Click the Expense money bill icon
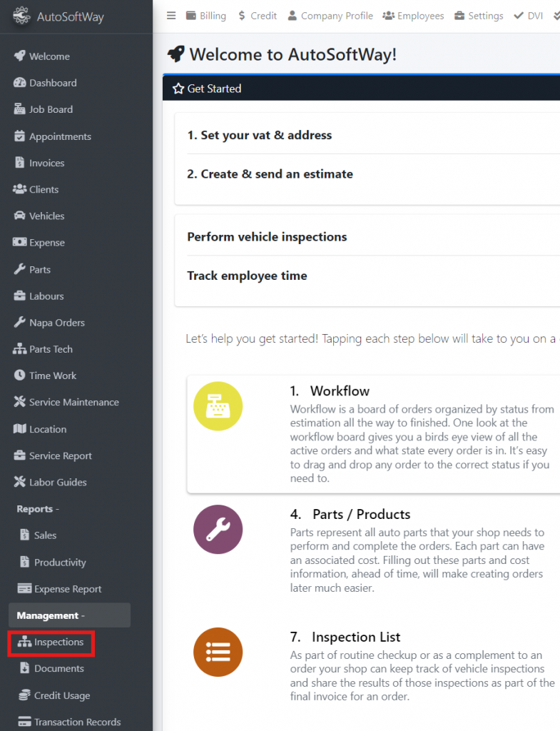Screen dimensions: 560x731 (19, 243)
